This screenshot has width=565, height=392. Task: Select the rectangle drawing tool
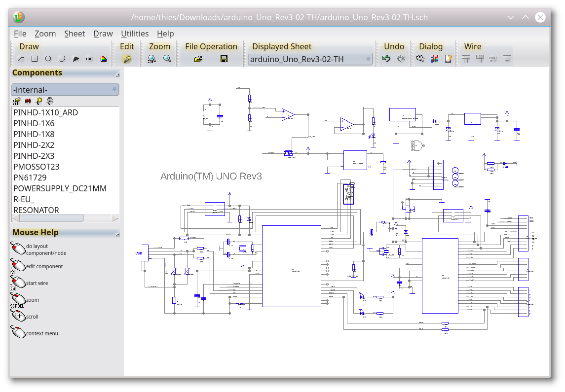pyautogui.click(x=35, y=59)
